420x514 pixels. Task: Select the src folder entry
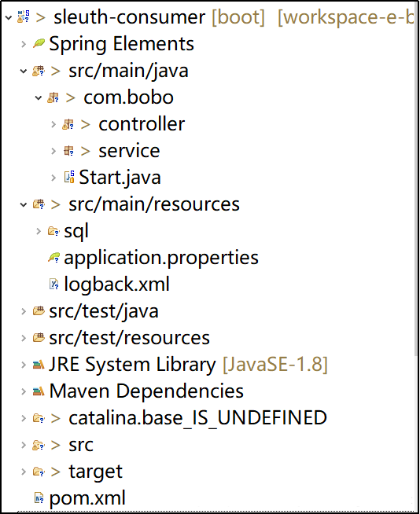(81, 445)
